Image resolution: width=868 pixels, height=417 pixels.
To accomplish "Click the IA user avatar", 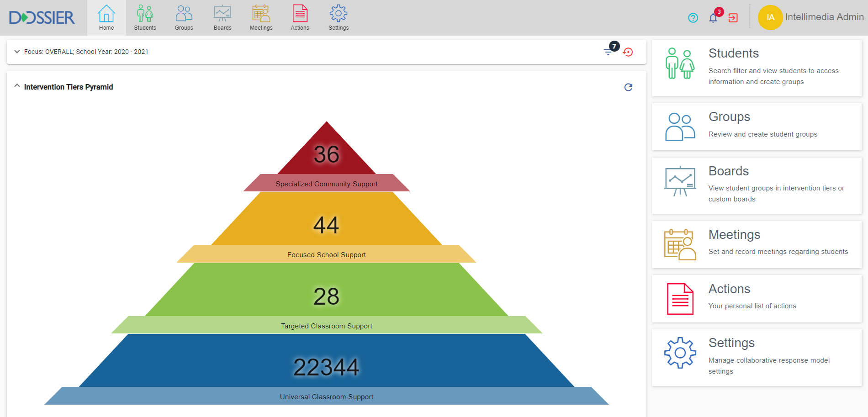I will coord(770,17).
